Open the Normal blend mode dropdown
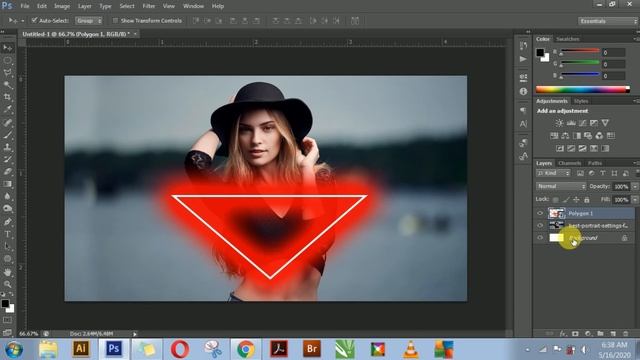This screenshot has width=640, height=360. coord(561,186)
